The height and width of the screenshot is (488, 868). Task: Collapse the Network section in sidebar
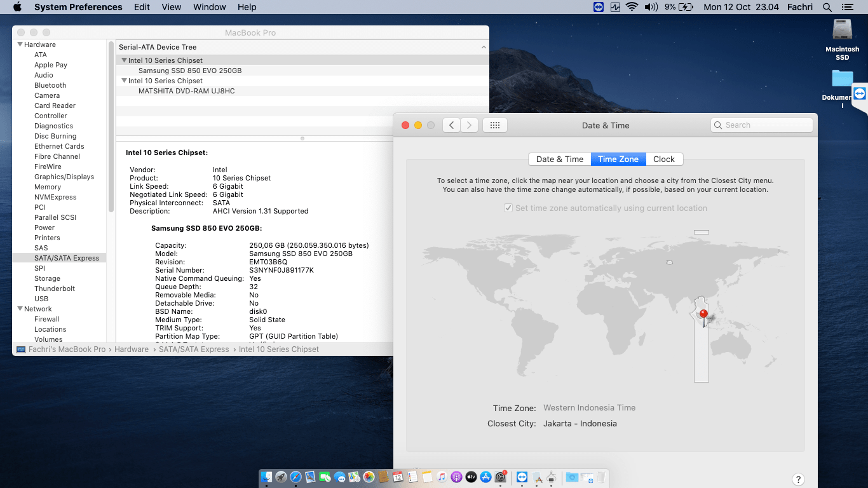click(20, 309)
